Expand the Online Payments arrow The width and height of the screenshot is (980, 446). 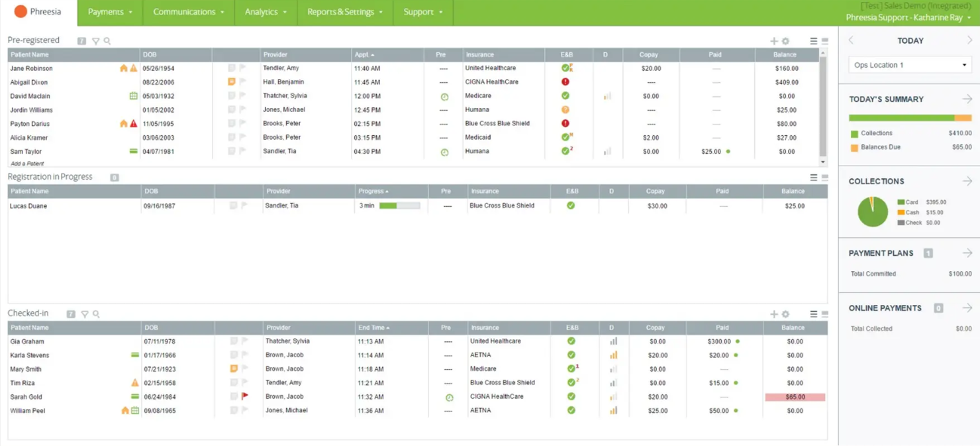pos(967,308)
